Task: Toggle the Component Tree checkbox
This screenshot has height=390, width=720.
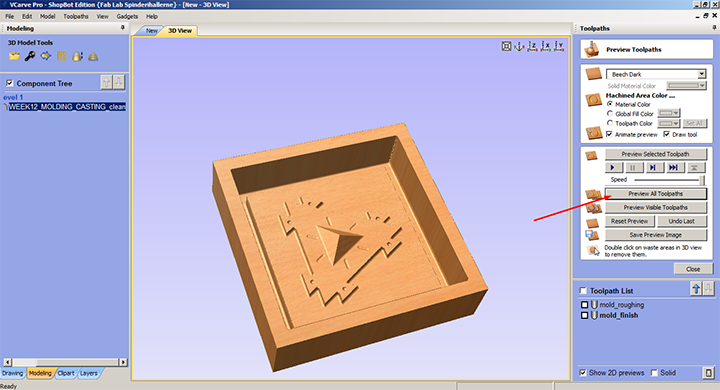Action: click(10, 83)
